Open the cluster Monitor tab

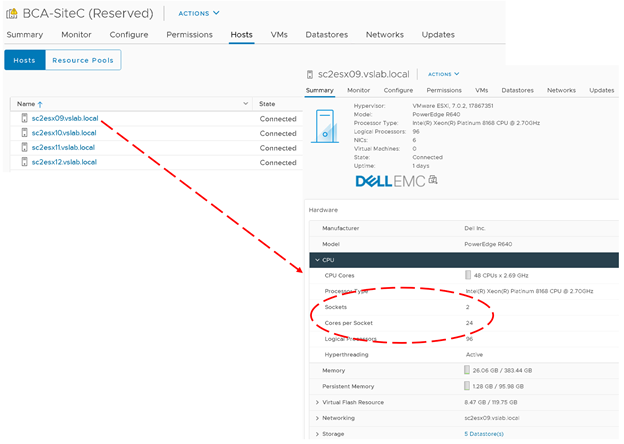[x=76, y=35]
